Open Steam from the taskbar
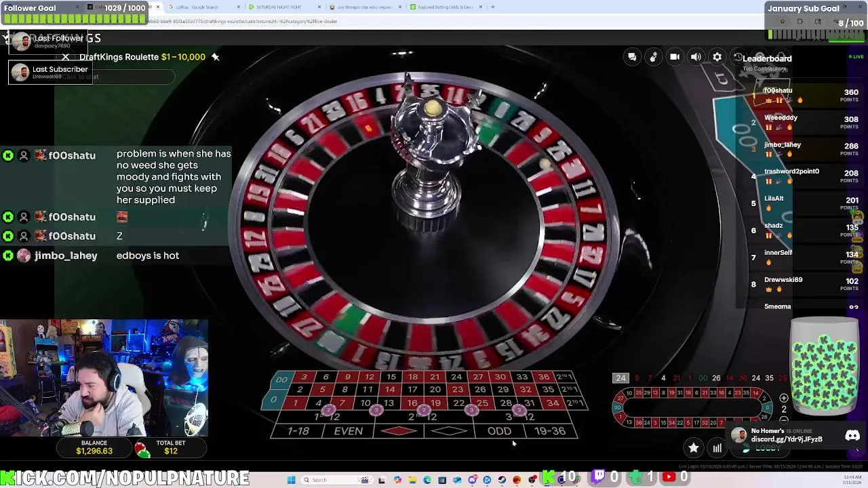This screenshot has width=868, height=488. [x=502, y=480]
